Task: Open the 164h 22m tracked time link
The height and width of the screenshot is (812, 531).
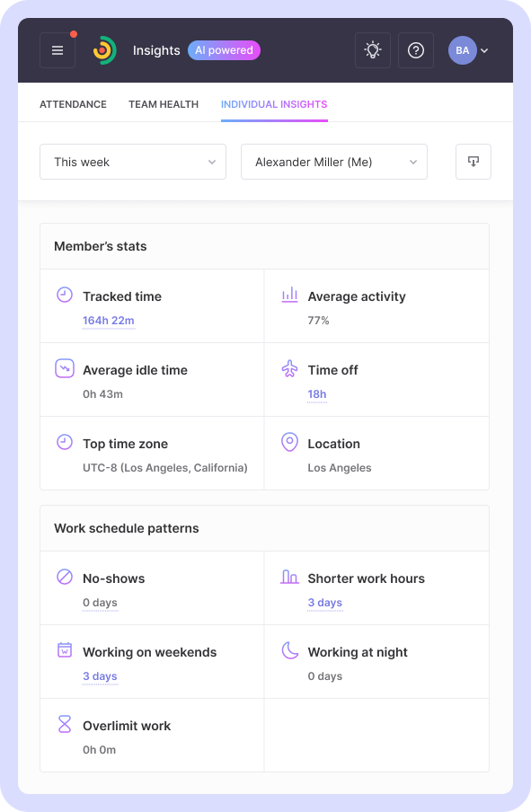Action: 109,321
